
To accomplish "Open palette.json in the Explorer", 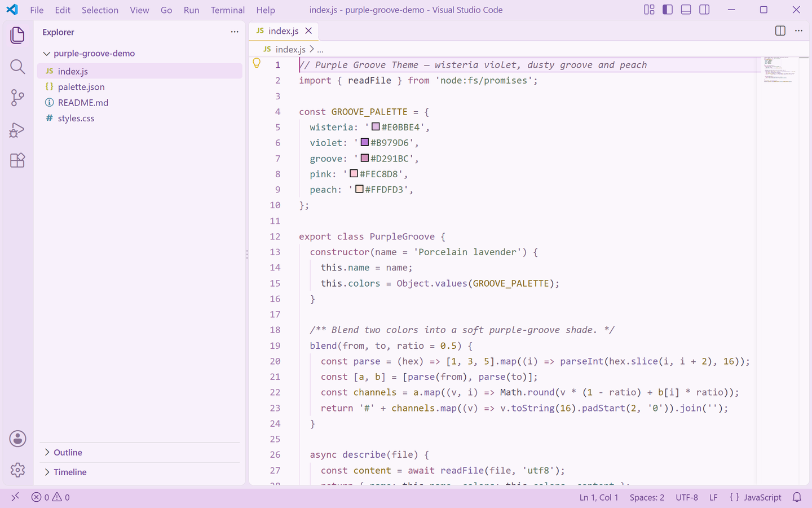I will coord(140,87).
